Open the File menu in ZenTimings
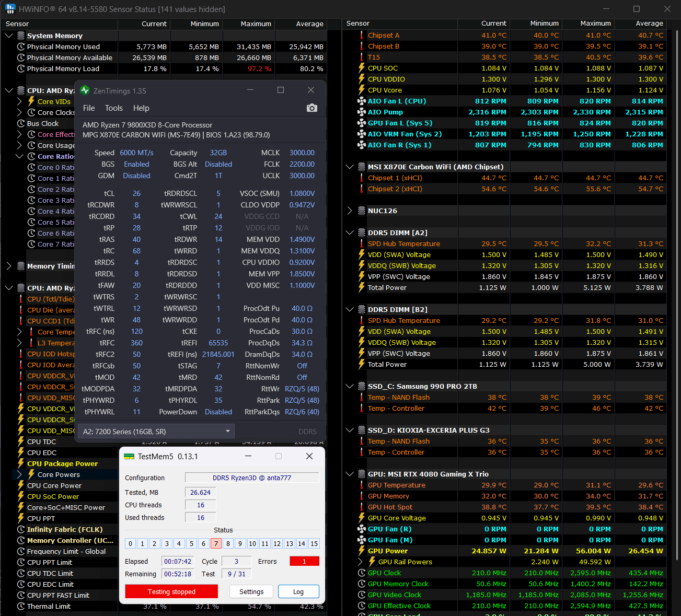 (89, 108)
